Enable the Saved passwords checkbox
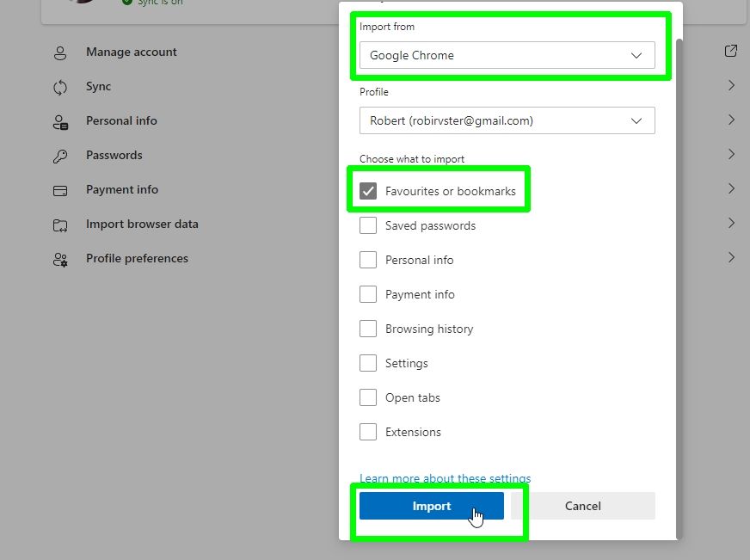 coord(368,225)
